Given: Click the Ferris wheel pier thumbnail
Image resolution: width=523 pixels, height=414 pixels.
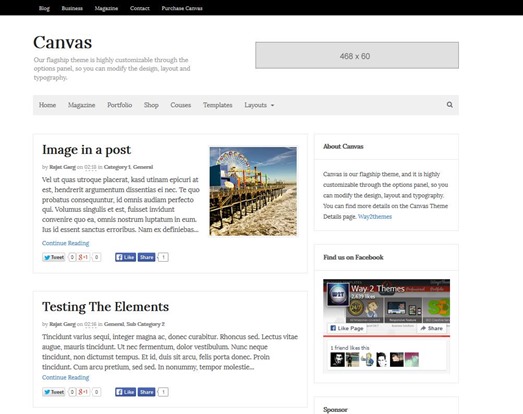Looking at the screenshot, I should point(253,191).
